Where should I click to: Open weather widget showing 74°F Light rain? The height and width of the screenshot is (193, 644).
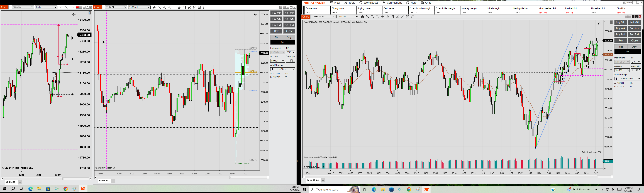pos(579,189)
